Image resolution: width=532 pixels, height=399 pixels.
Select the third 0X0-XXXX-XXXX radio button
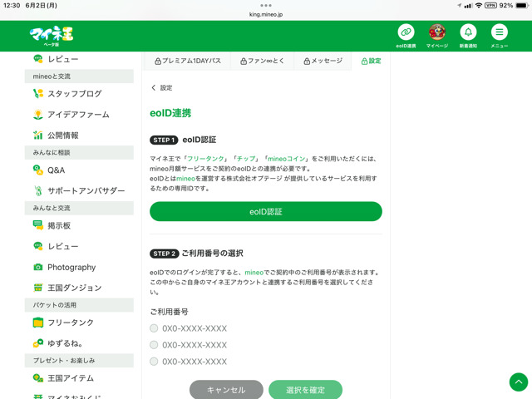pyautogui.click(x=154, y=362)
